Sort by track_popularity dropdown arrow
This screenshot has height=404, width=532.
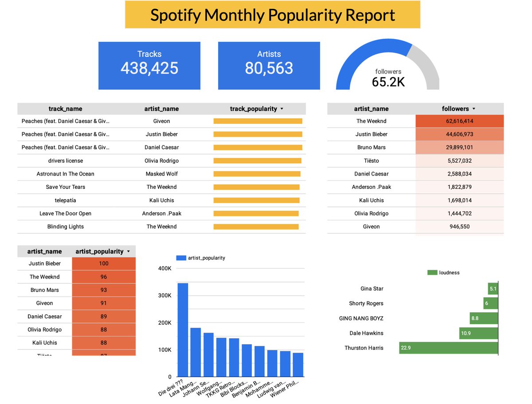pyautogui.click(x=283, y=109)
